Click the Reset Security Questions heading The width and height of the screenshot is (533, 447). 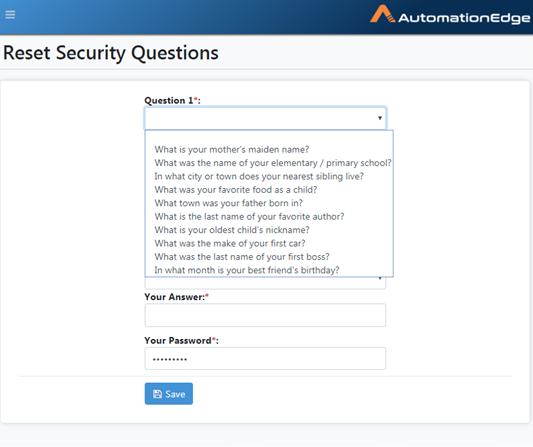[x=111, y=53]
